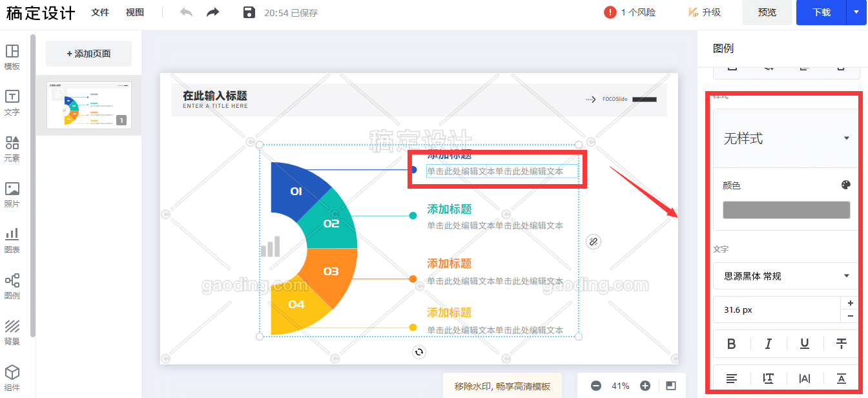Click the 添加页面 button
The height and width of the screenshot is (398, 868).
coord(88,54)
